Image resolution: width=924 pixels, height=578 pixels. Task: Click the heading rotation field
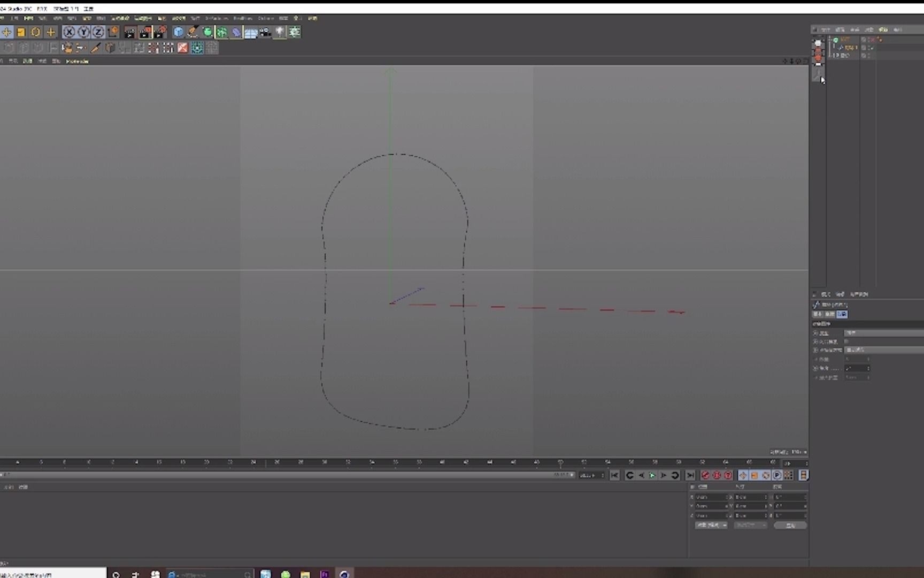pos(790,497)
